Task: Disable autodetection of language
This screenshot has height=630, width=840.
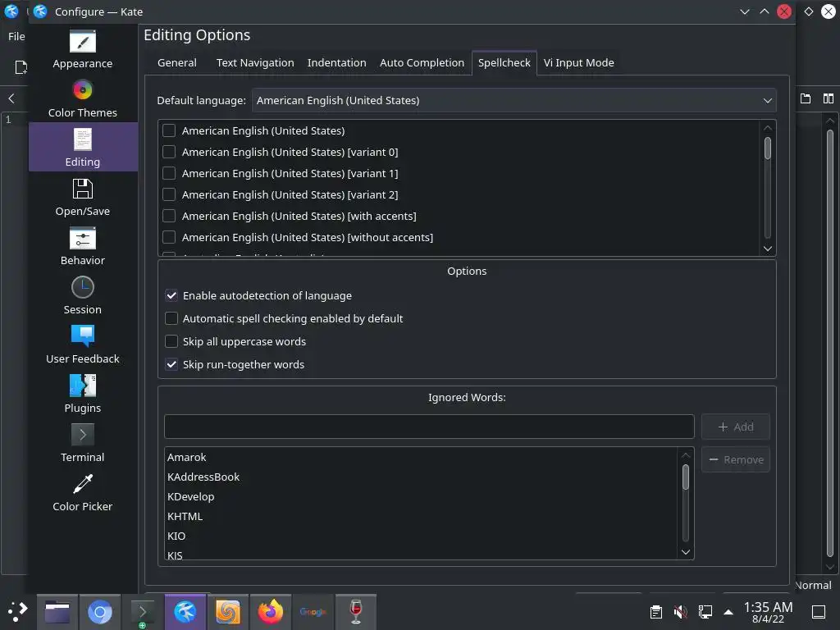Action: pos(171,295)
